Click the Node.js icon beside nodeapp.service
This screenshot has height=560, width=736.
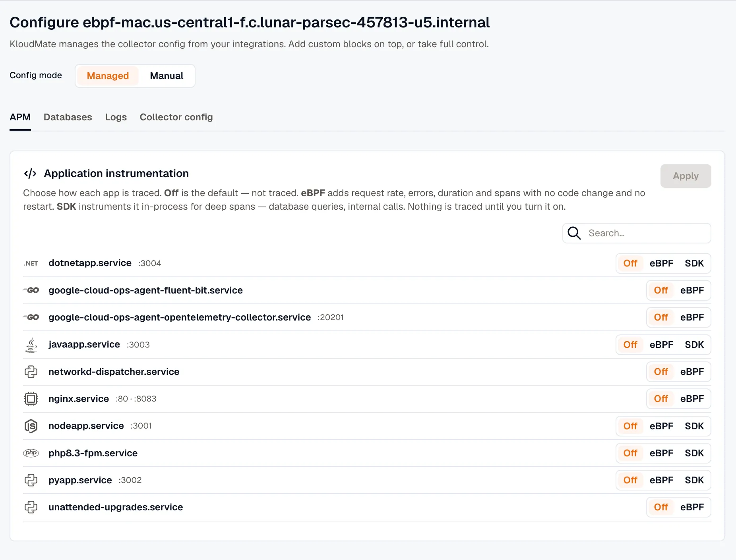(x=31, y=426)
